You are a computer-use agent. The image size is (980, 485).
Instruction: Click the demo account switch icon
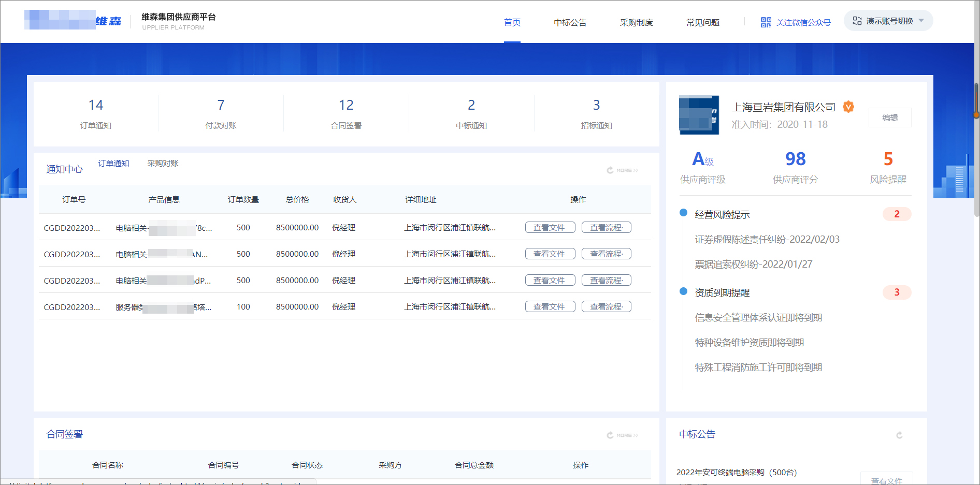(x=857, y=21)
